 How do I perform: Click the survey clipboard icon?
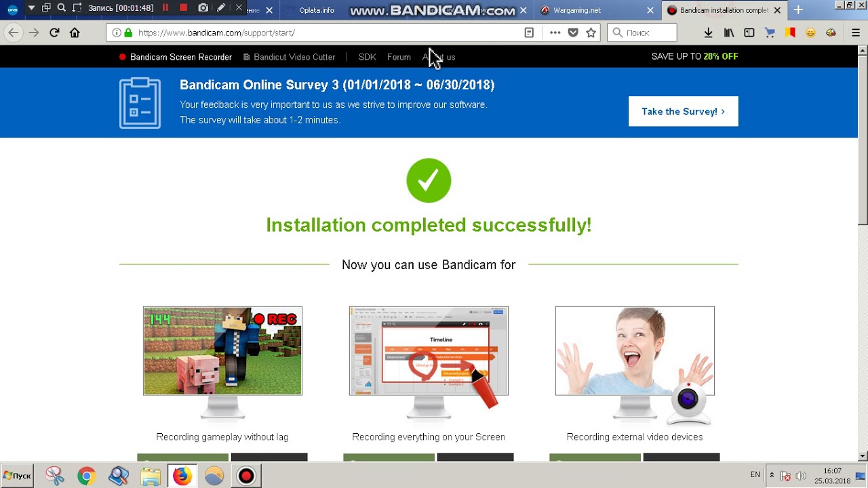tap(140, 103)
